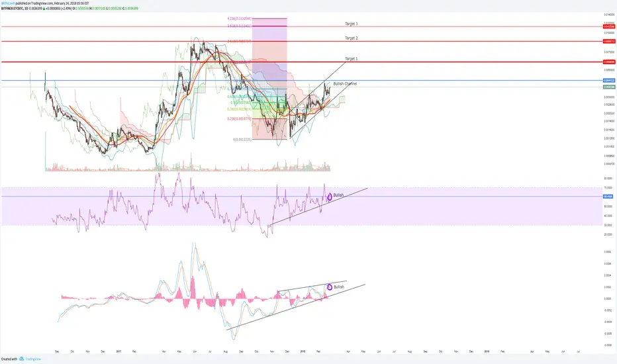Click the blue horizontal line price tag
Image resolution: width=617 pixels, height=364 pixels.
(x=609, y=81)
